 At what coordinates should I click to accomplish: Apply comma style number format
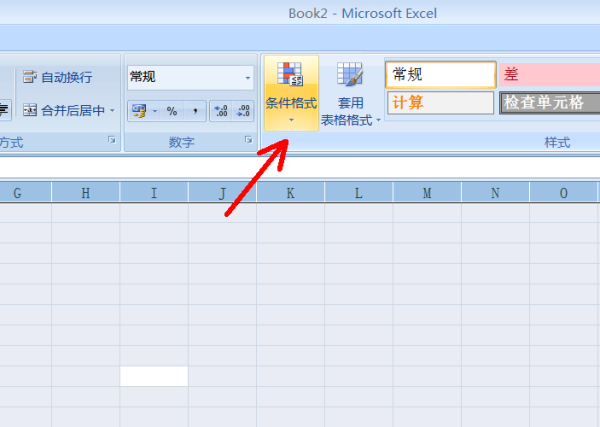tap(193, 111)
